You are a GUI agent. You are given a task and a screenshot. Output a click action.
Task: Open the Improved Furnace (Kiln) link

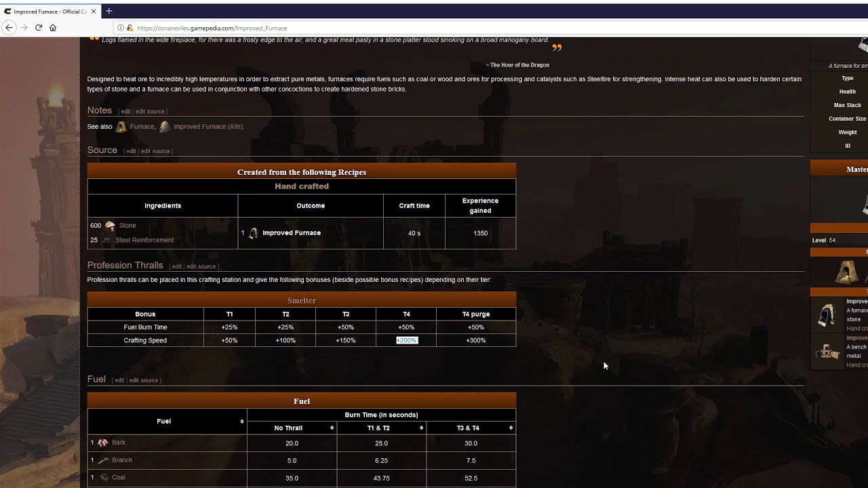tap(208, 127)
